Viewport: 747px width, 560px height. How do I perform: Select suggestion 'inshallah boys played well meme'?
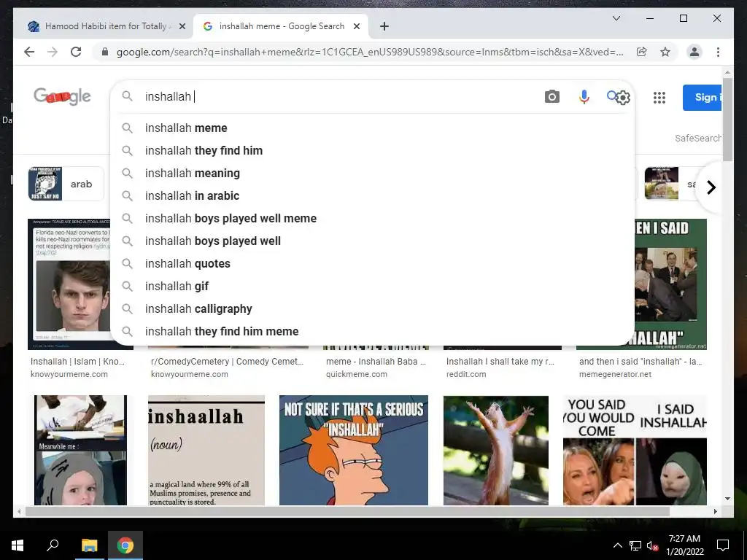tap(373, 219)
